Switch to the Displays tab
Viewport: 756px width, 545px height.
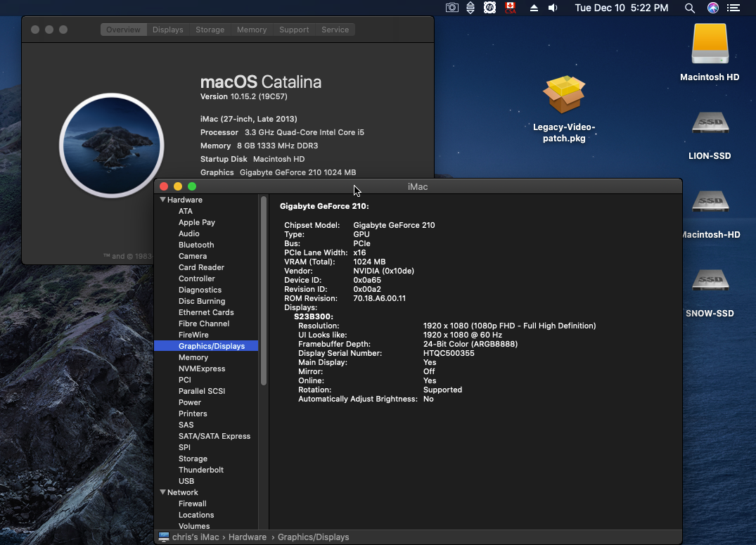[x=167, y=30]
